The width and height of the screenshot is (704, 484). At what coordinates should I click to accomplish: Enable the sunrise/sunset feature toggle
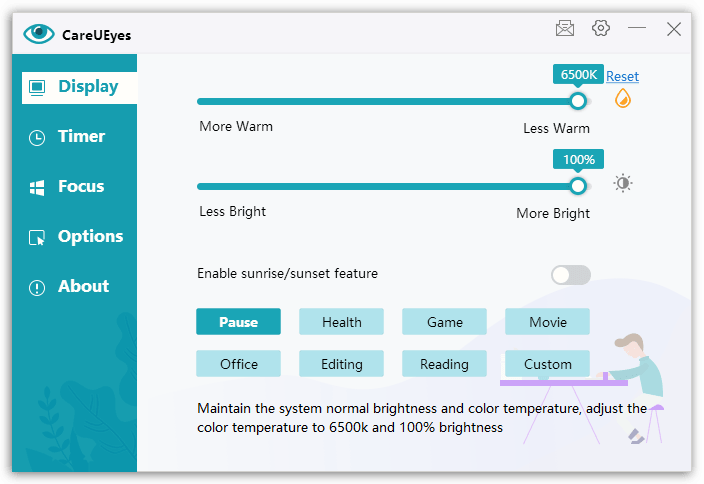pos(571,275)
